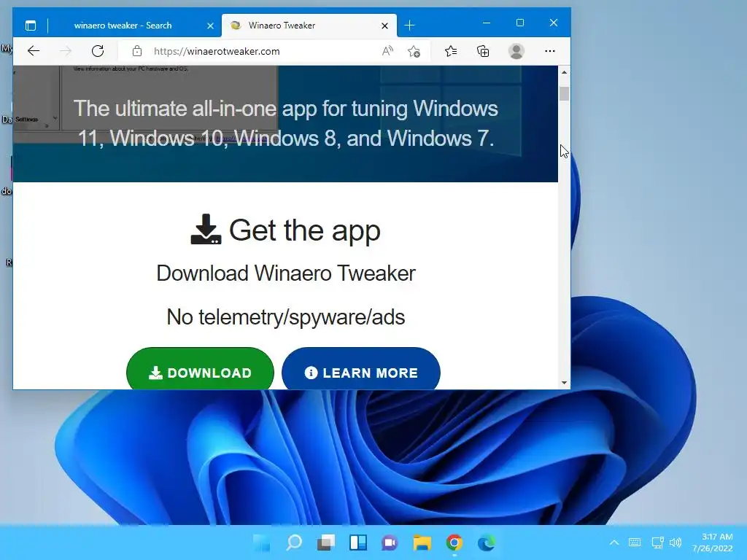Activate Read aloud icon

click(388, 51)
